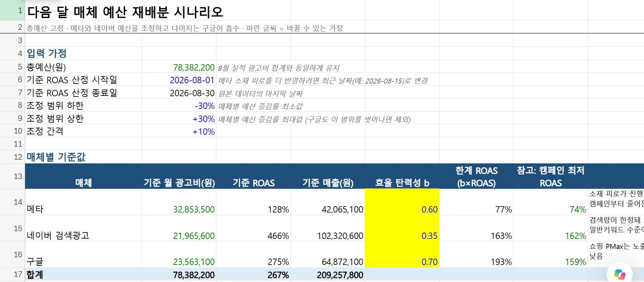Click subtitle cell starting '총예산 고정'

pyautogui.click(x=185, y=28)
